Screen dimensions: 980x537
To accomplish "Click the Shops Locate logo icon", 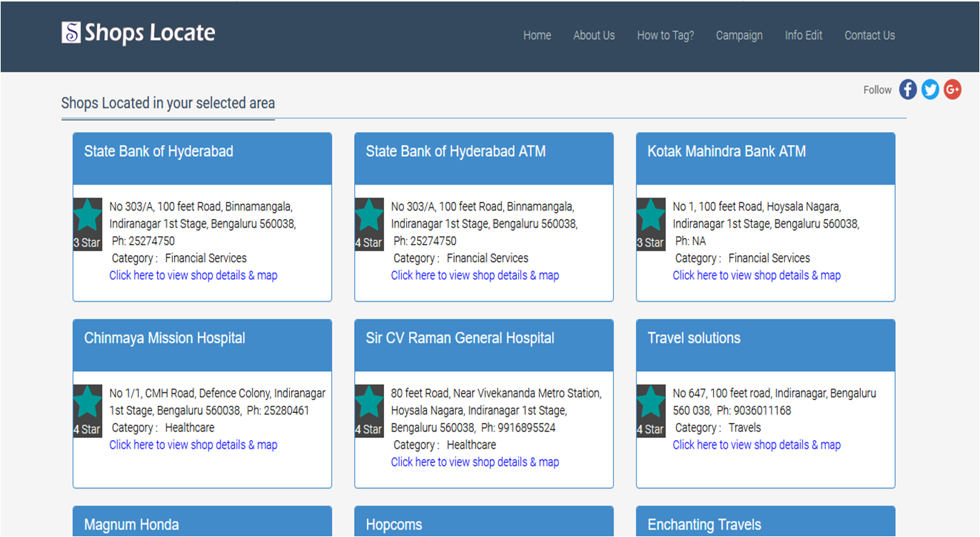I will pos(71,32).
